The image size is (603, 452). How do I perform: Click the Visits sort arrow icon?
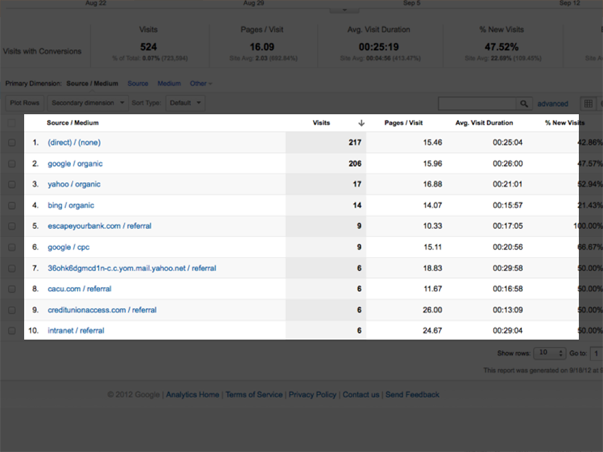(360, 123)
